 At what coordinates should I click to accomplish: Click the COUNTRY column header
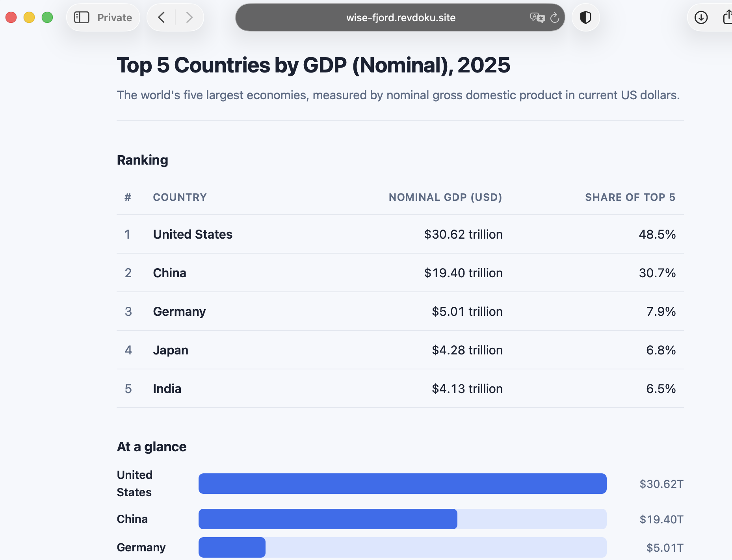(180, 197)
